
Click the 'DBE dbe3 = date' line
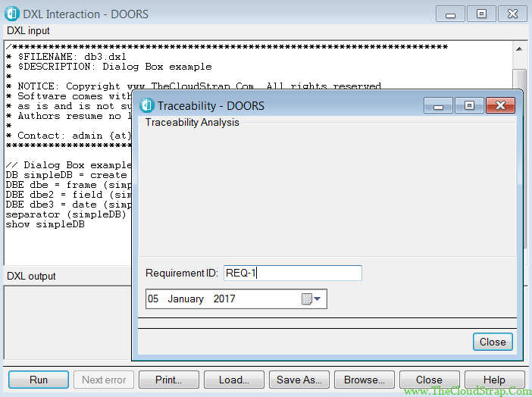click(x=68, y=205)
